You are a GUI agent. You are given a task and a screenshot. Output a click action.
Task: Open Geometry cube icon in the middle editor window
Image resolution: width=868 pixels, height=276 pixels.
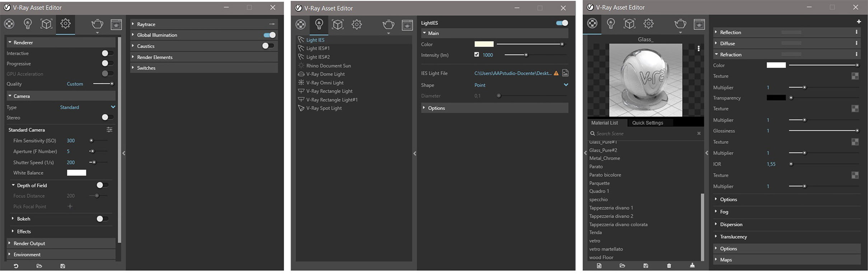pos(338,24)
